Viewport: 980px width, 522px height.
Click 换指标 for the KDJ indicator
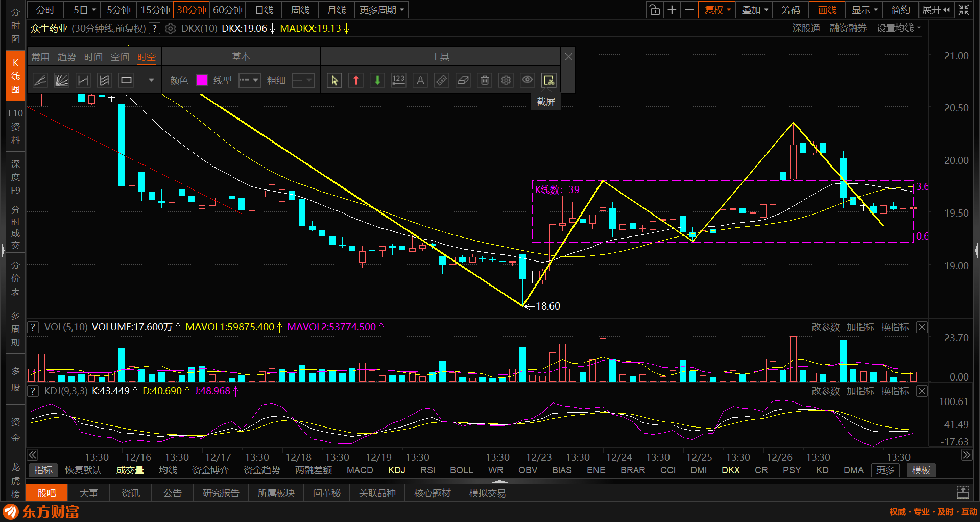coord(895,391)
